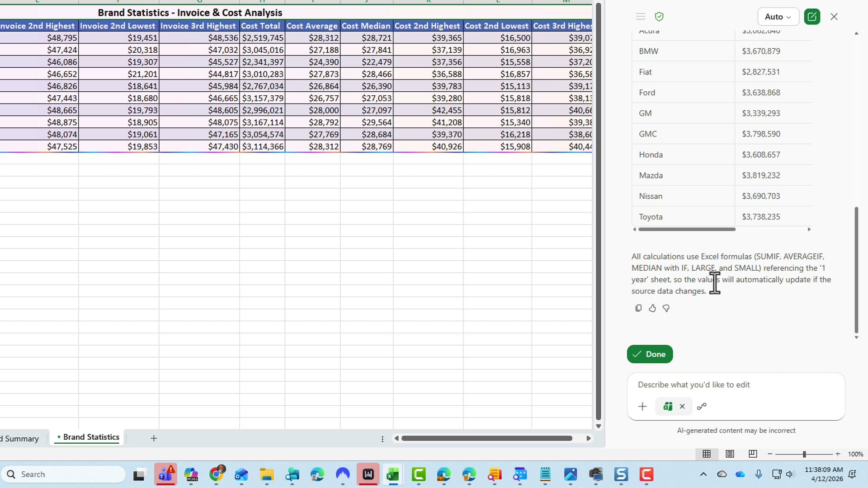Start a new Copilot chat
This screenshot has height=488, width=868.
812,16
